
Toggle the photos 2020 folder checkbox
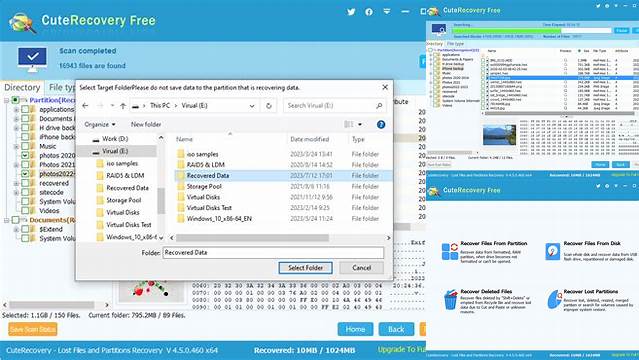coord(25,155)
